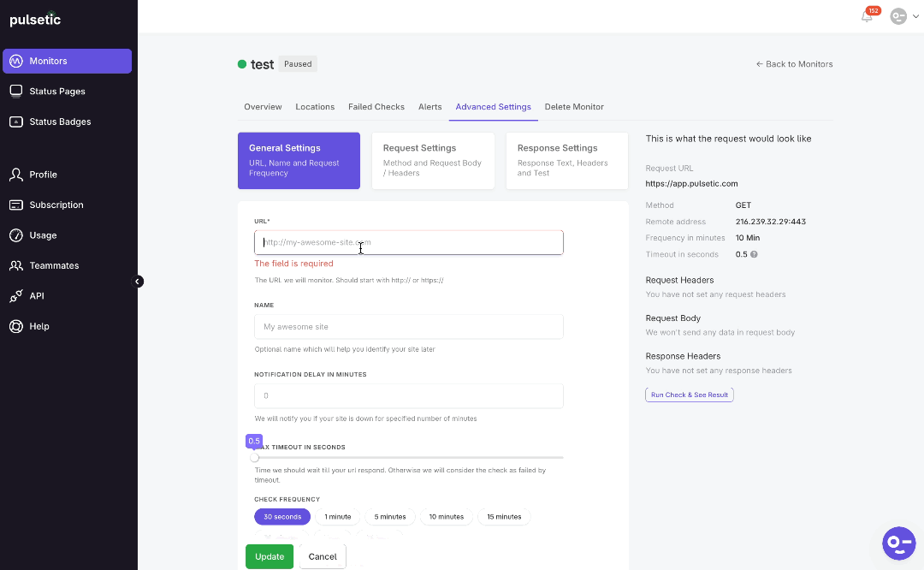
Task: Select the Request Settings card
Action: click(x=433, y=160)
